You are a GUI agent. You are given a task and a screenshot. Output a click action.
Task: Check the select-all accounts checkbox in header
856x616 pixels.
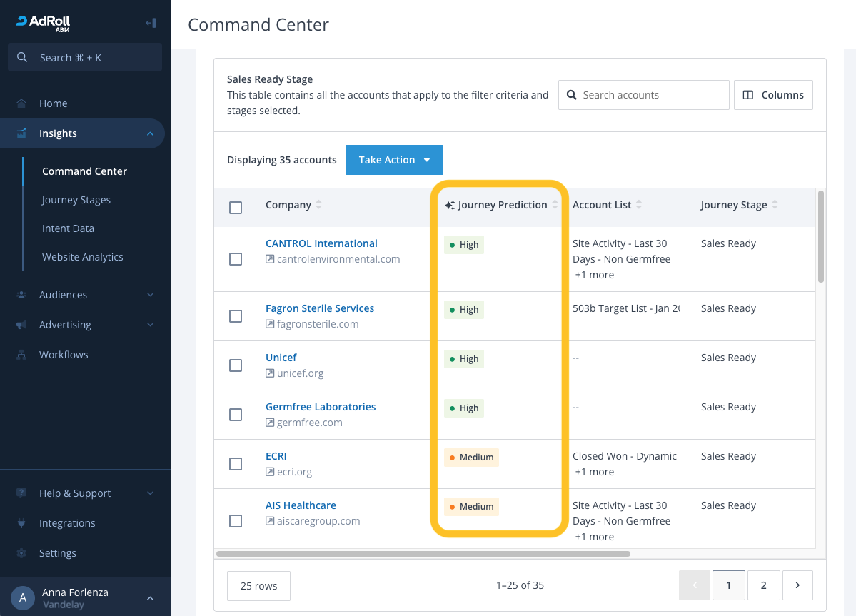pyautogui.click(x=236, y=207)
